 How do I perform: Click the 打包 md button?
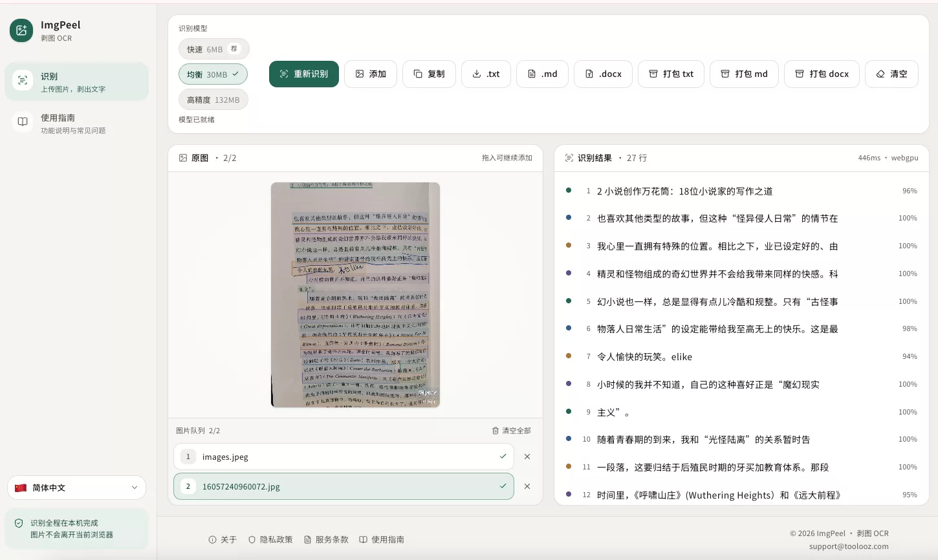coord(744,74)
